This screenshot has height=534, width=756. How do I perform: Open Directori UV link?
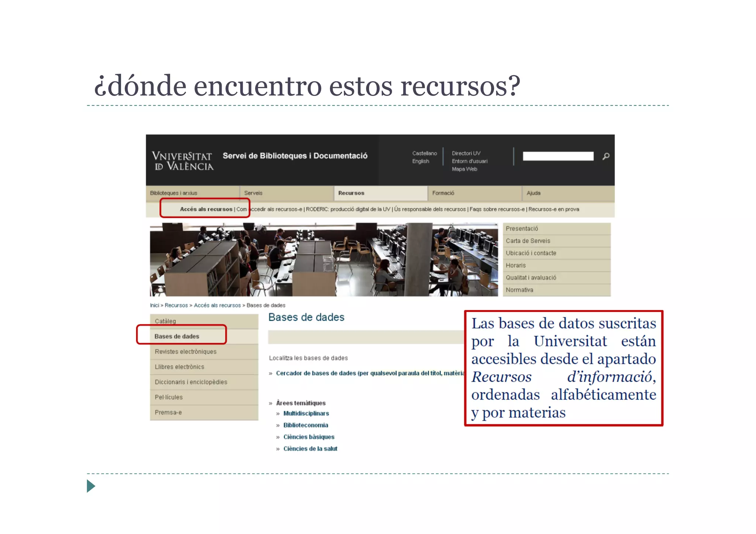click(466, 153)
